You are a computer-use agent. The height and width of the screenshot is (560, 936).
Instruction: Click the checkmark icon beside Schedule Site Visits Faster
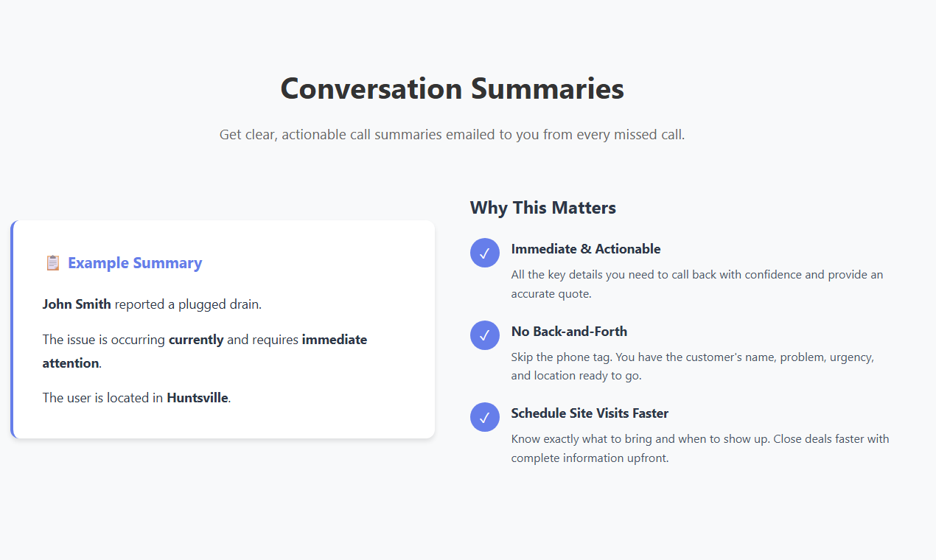(485, 417)
